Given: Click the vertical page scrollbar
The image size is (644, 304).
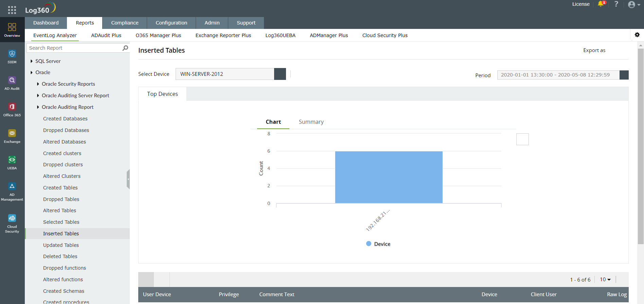Looking at the screenshot, I should (x=641, y=146).
